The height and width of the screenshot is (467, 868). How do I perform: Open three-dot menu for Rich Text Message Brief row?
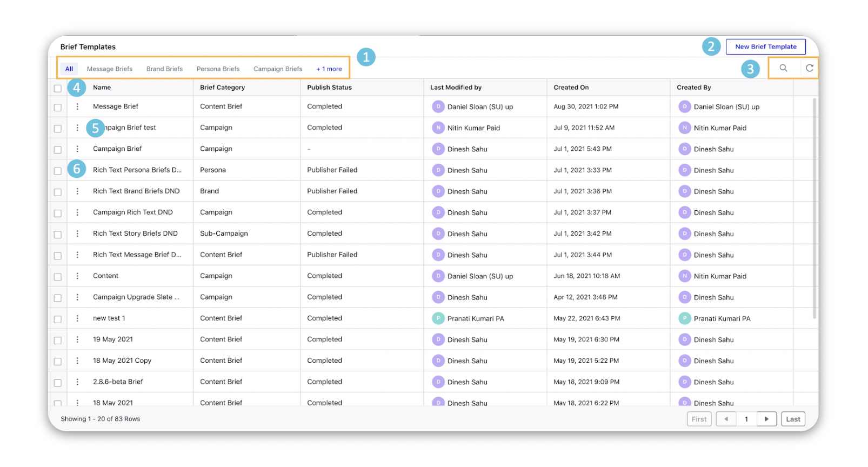pyautogui.click(x=77, y=255)
